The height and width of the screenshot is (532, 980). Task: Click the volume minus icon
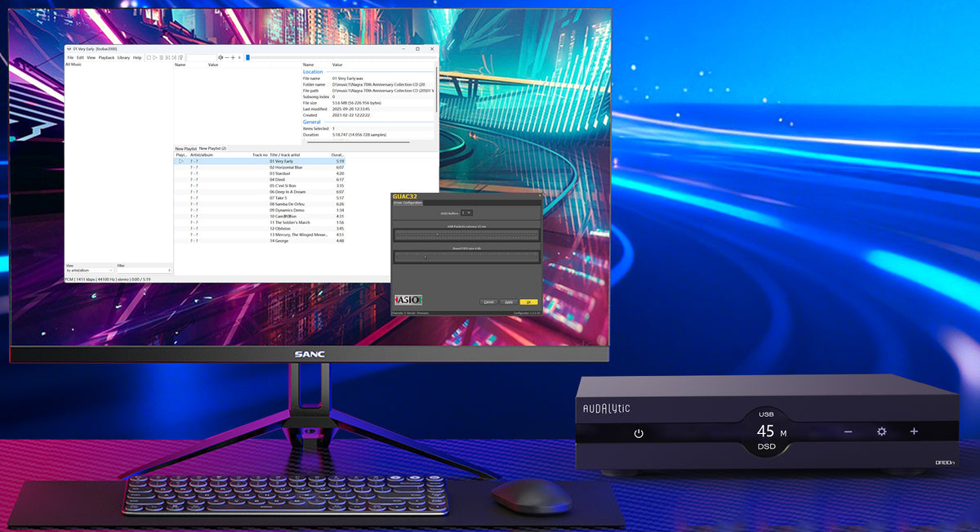tap(226, 58)
